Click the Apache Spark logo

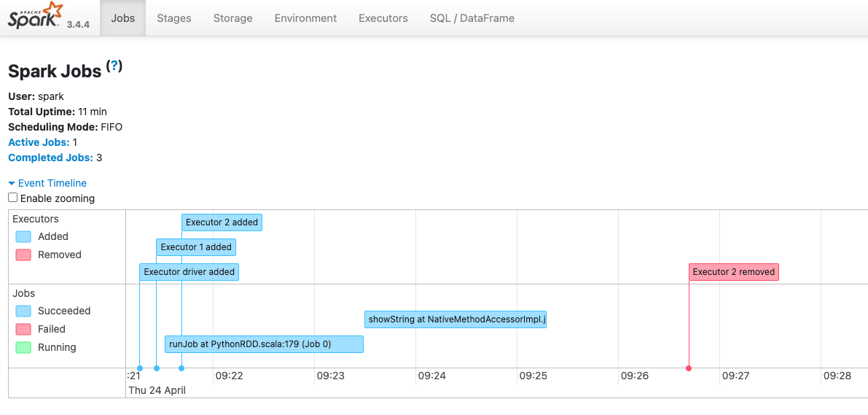(34, 15)
